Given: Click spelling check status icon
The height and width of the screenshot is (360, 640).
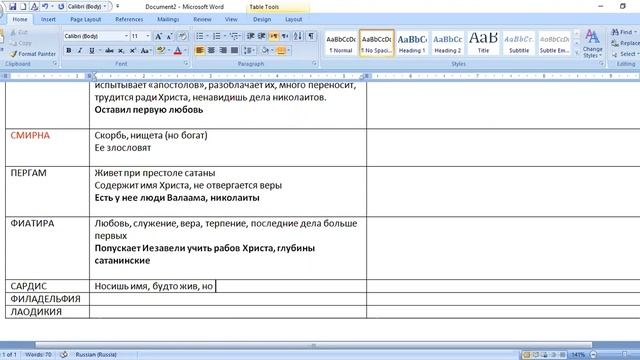Looking at the screenshot, I should 64,355.
